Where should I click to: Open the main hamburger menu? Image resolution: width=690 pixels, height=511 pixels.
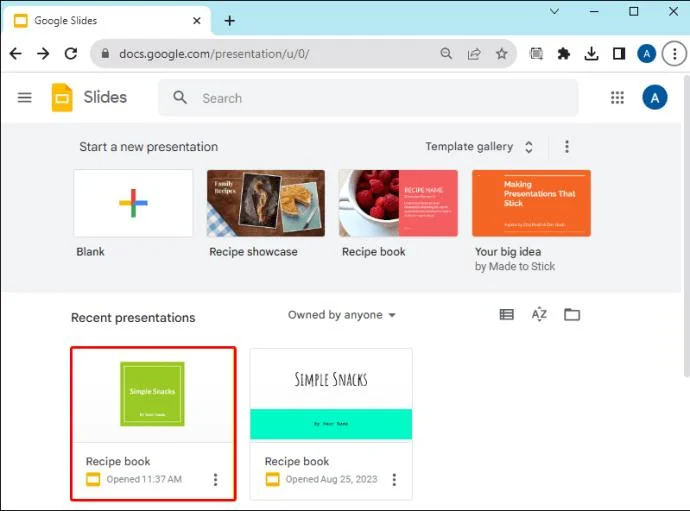point(25,97)
